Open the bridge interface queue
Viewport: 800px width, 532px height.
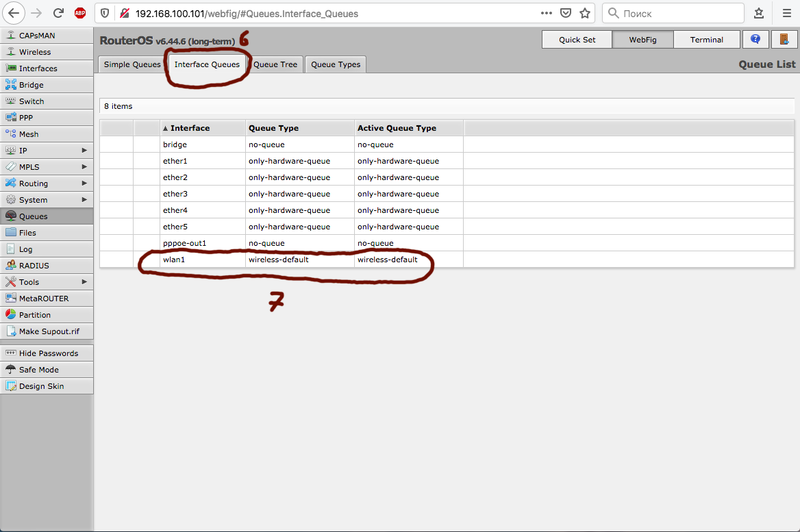click(x=447, y=144)
